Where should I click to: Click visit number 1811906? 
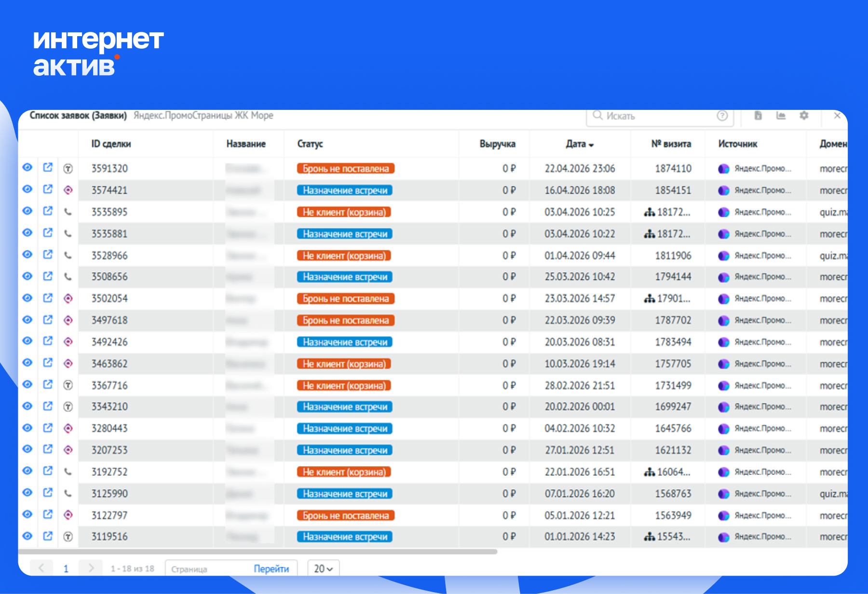(673, 255)
